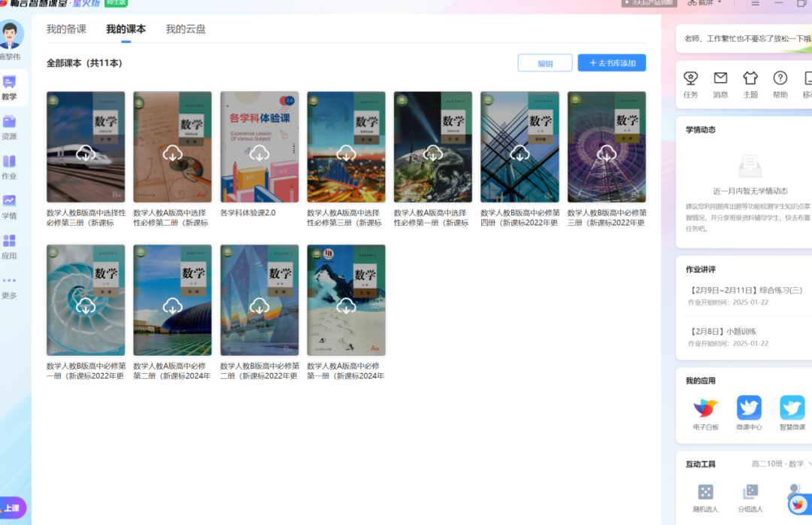This screenshot has width=812, height=525.
Task: Expand the 高二10班·数学 class selector
Action: (x=782, y=464)
